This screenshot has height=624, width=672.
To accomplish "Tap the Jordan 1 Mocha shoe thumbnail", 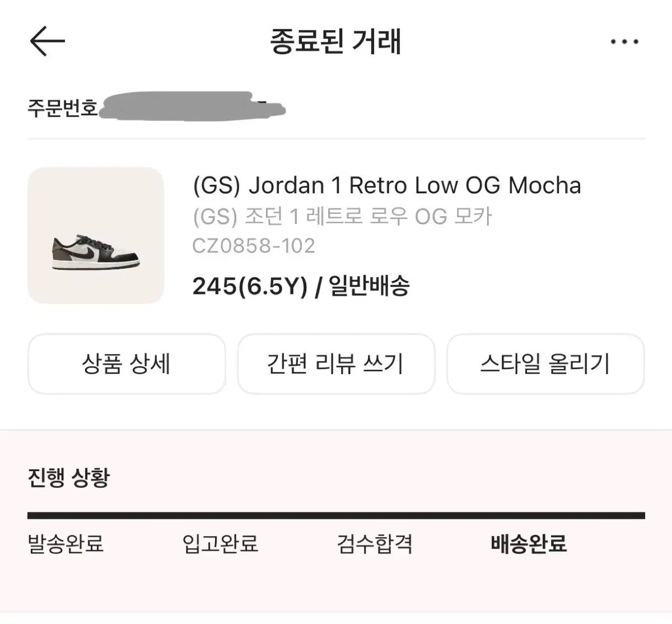I will coord(96,235).
